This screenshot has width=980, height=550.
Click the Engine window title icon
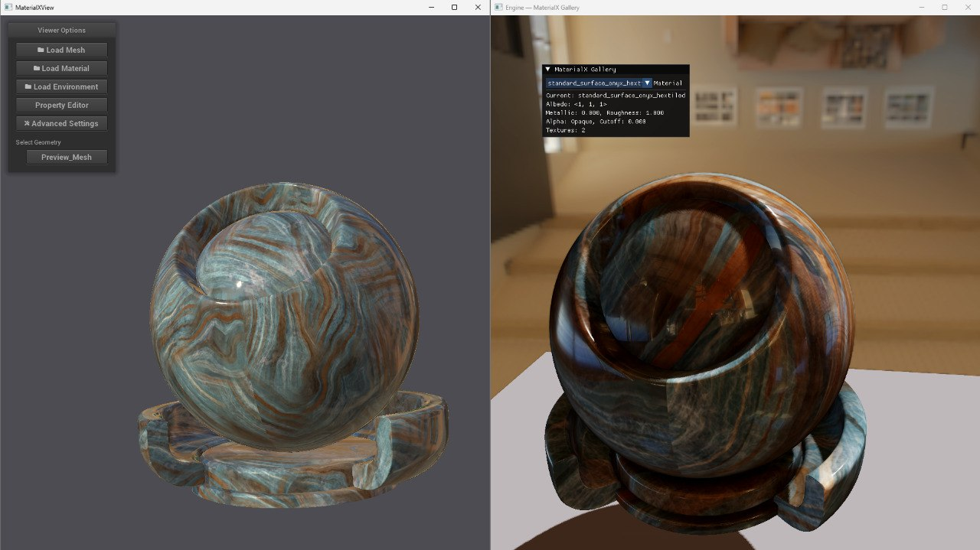pos(498,7)
